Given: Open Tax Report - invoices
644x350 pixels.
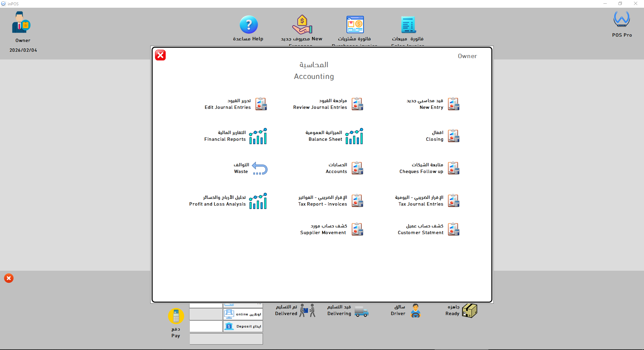Looking at the screenshot, I should tap(357, 201).
